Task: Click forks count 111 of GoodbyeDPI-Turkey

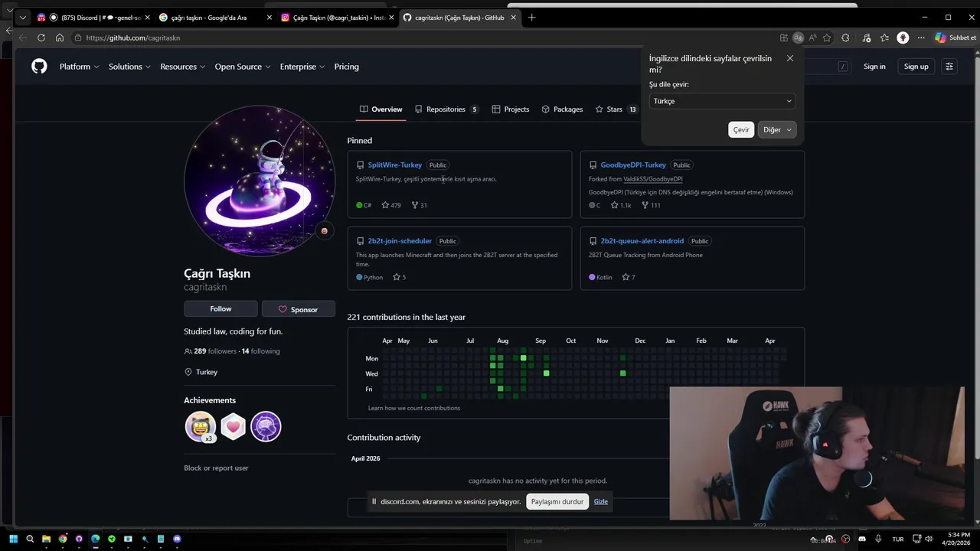Action: (652, 205)
